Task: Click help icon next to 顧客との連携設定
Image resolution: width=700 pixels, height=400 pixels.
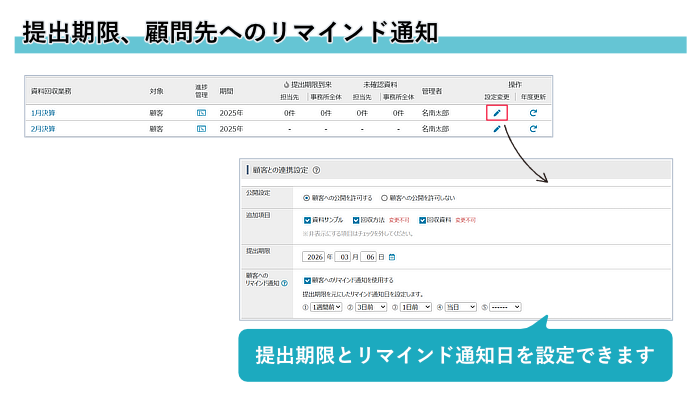Action: pos(316,170)
